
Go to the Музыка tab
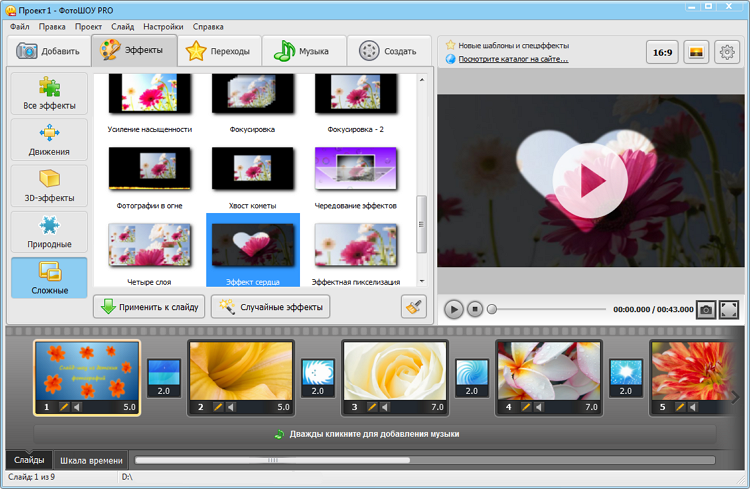pyautogui.click(x=304, y=51)
